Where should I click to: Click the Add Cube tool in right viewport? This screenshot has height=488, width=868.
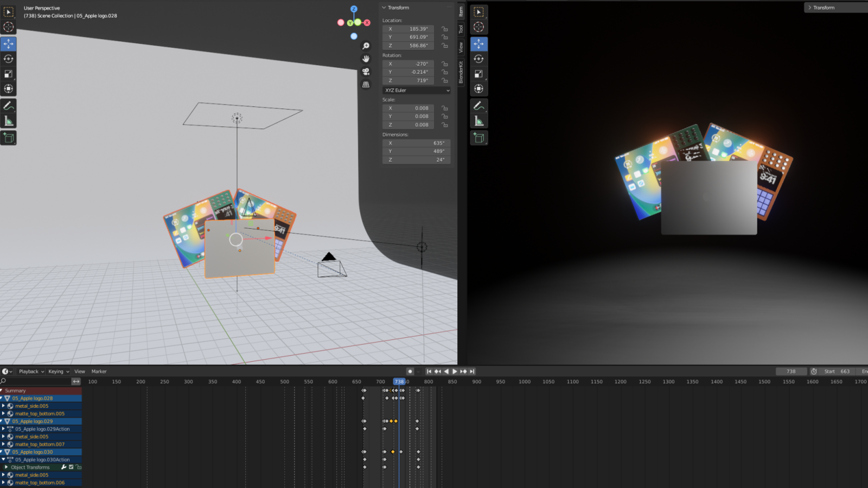(x=479, y=138)
